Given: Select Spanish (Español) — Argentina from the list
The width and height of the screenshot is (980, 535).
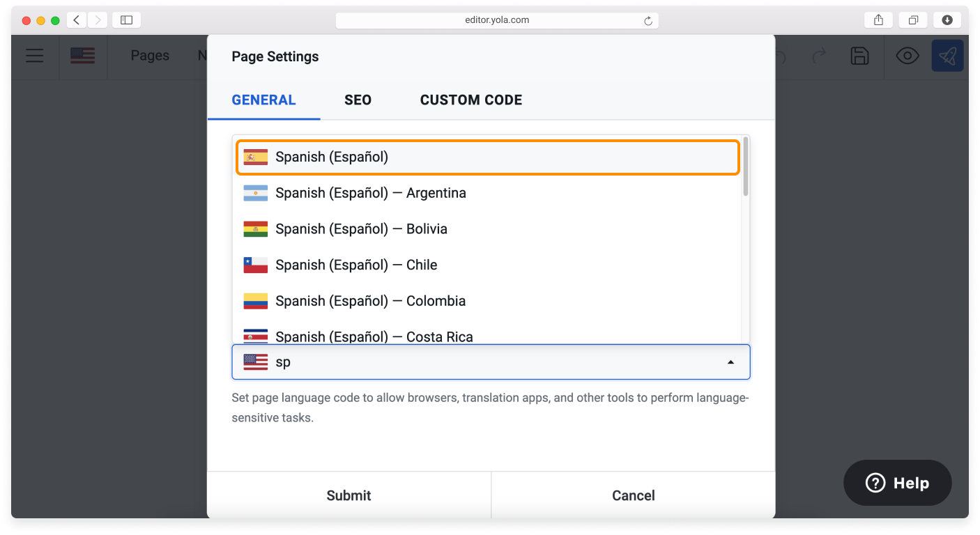Looking at the screenshot, I should 369,193.
